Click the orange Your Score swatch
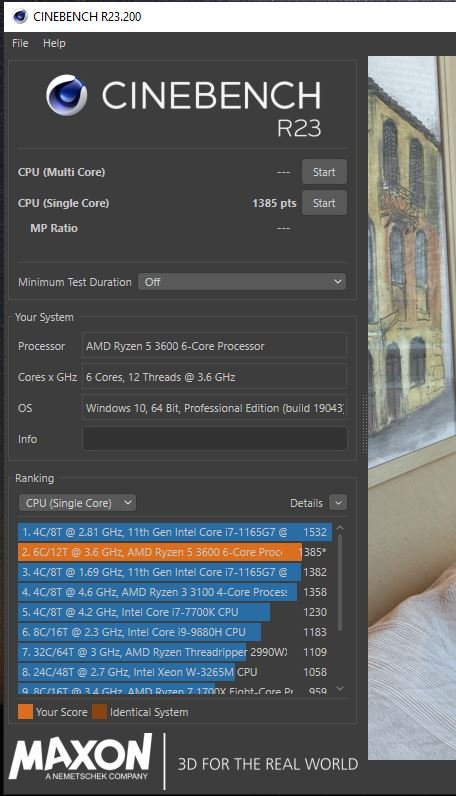 click(25, 712)
